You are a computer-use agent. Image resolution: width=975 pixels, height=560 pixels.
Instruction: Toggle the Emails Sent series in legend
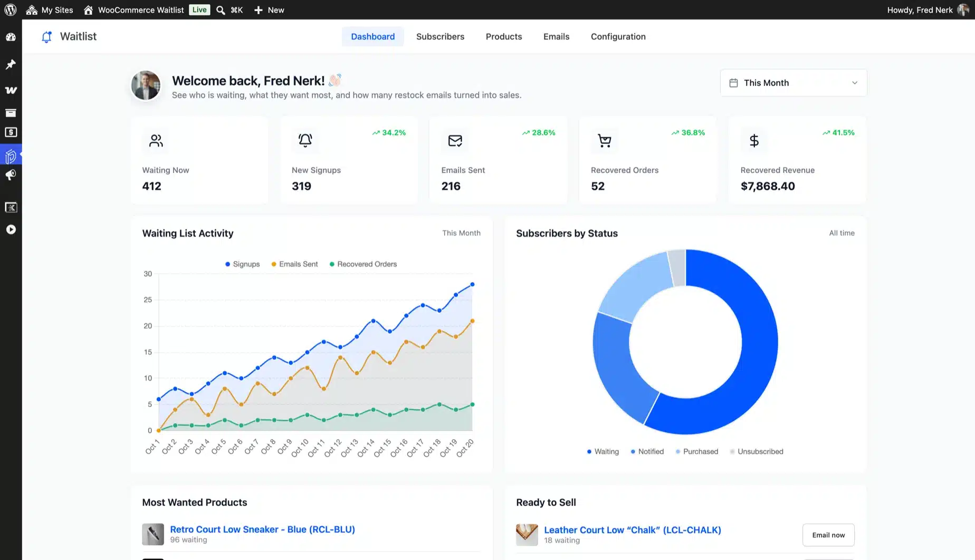[x=294, y=264]
